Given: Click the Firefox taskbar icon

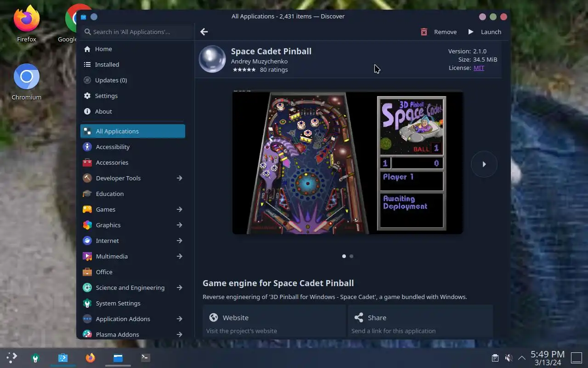Looking at the screenshot, I should click(90, 357).
